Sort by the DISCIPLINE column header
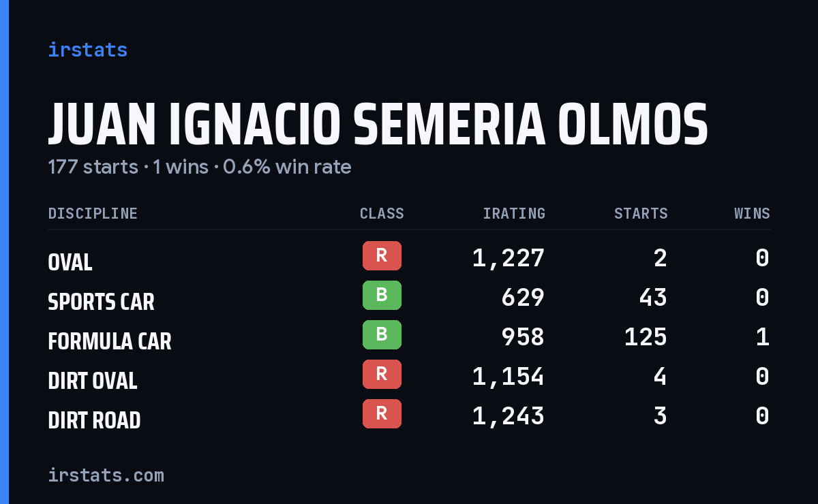This screenshot has width=818, height=504. [93, 214]
